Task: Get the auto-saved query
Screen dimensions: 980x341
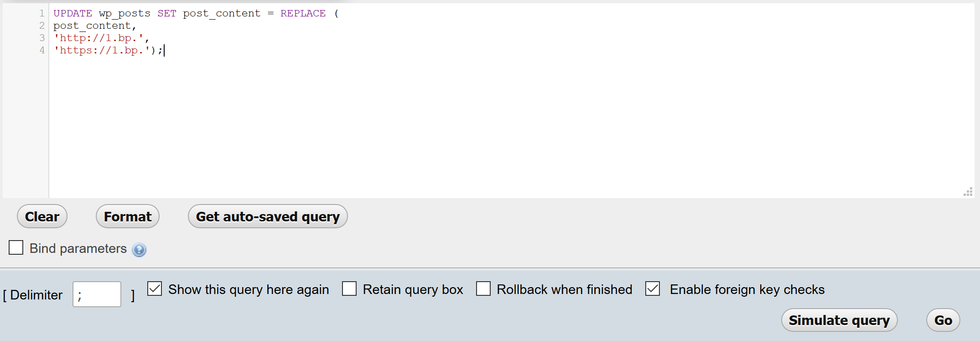Action: click(268, 216)
